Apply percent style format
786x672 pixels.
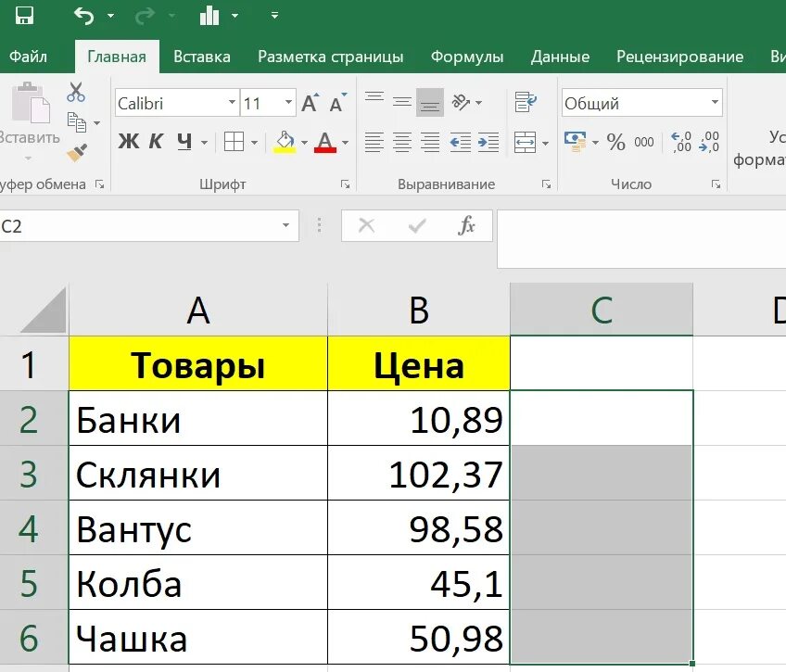coord(615,142)
